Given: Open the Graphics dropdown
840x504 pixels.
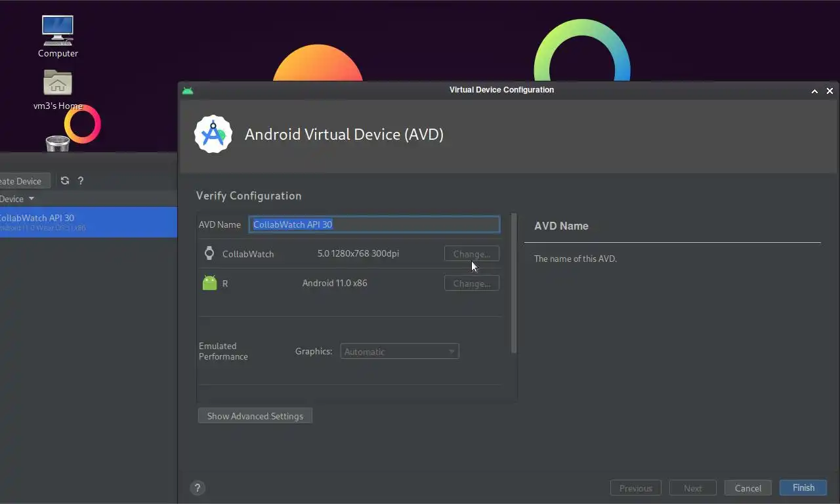Looking at the screenshot, I should tap(400, 352).
